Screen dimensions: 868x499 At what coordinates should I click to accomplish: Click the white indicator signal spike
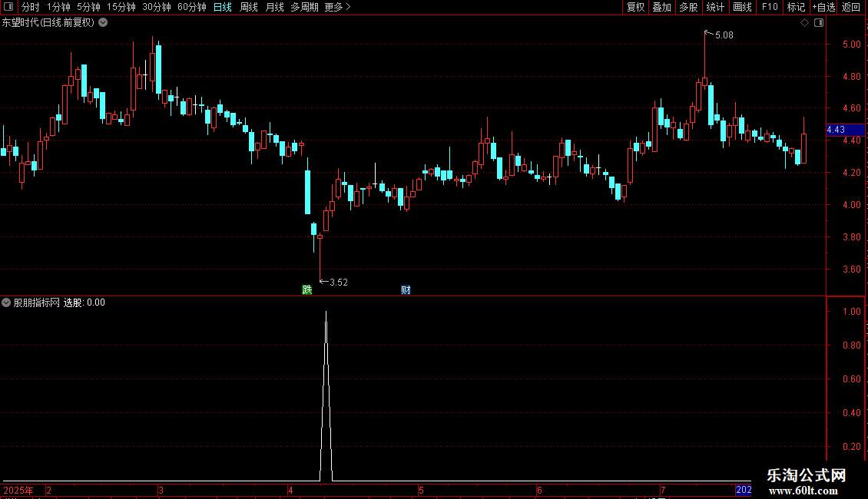(326, 395)
